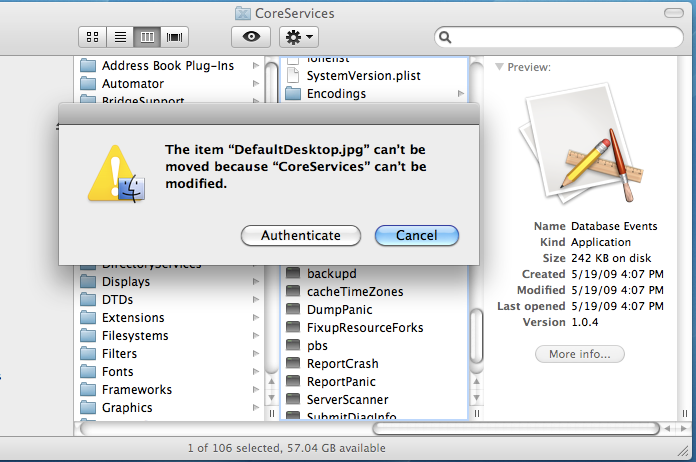This screenshot has height=462, width=696.
Task: Select the Filters folder icon
Action: tap(88, 353)
